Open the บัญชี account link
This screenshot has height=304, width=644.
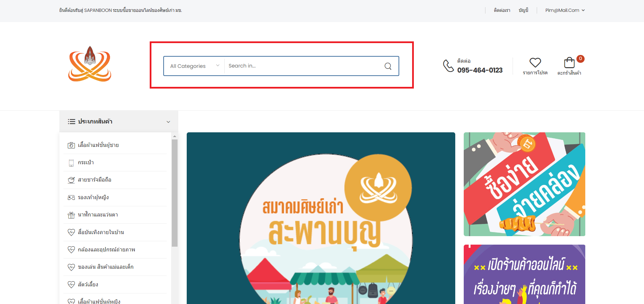point(523,10)
